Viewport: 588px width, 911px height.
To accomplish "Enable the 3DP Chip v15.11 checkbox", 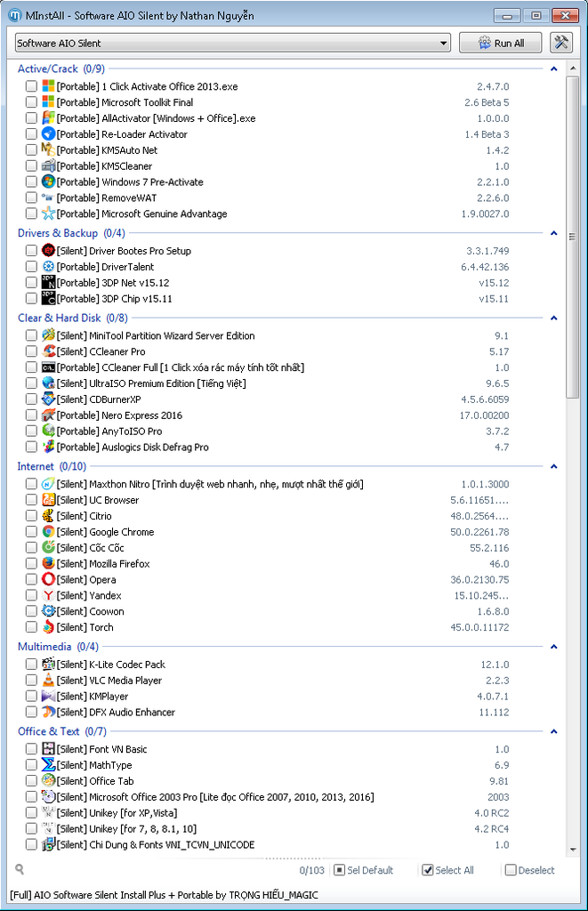I will (x=31, y=299).
